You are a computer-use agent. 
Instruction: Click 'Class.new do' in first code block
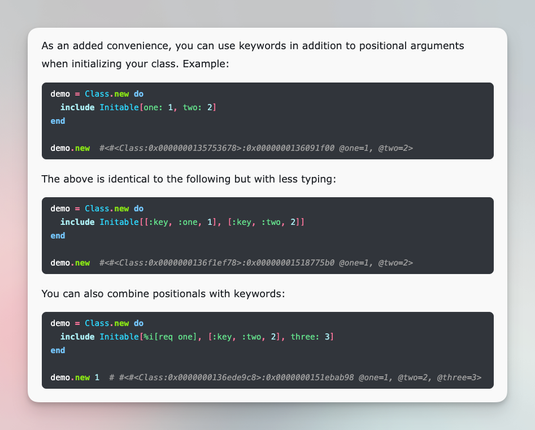114,94
